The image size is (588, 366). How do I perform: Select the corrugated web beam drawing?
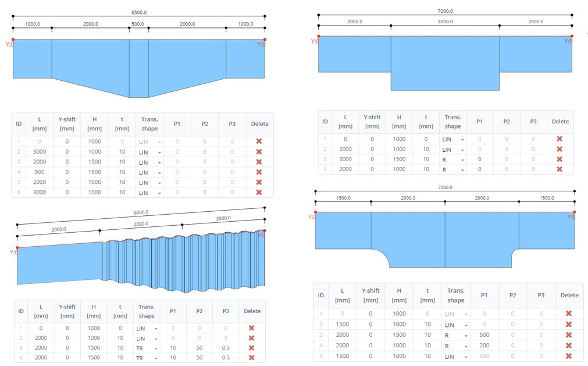click(141, 261)
